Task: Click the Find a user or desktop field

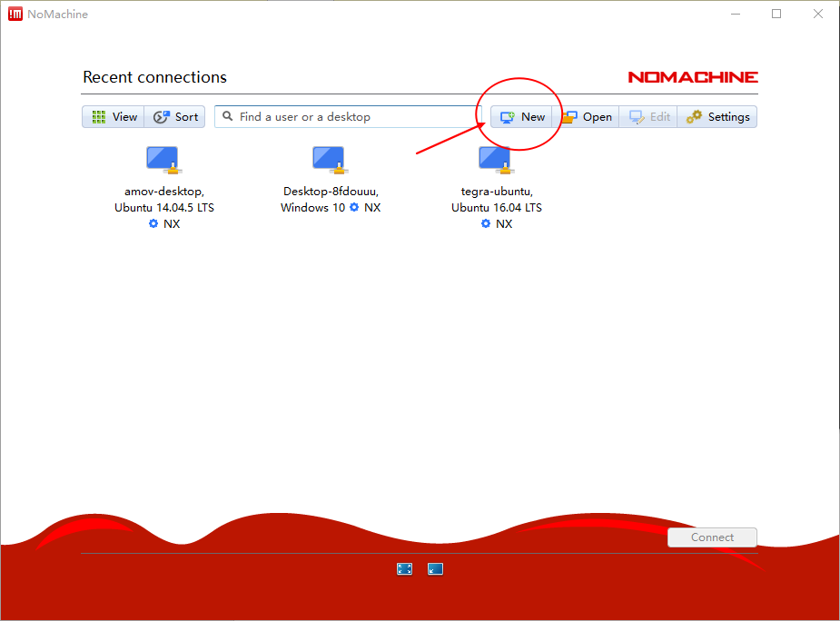Action: [348, 117]
